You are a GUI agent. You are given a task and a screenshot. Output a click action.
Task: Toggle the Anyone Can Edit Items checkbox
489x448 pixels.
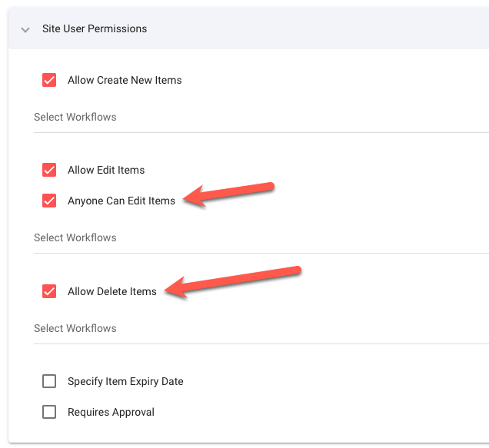click(49, 201)
